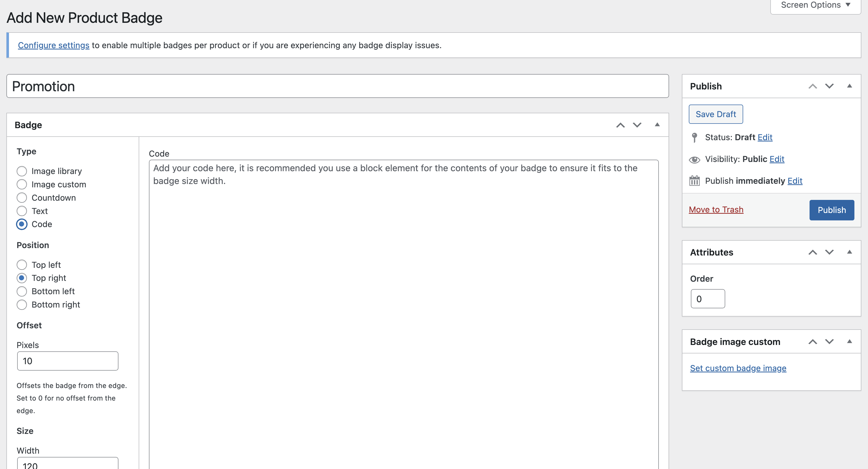868x469 pixels.
Task: Select Image library badge type
Action: 22,171
